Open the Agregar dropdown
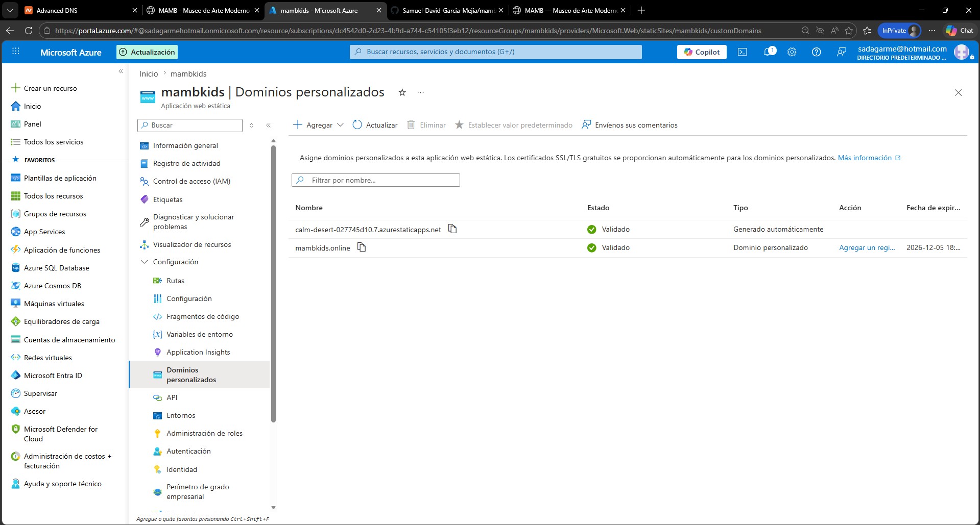The image size is (980, 525). (318, 125)
